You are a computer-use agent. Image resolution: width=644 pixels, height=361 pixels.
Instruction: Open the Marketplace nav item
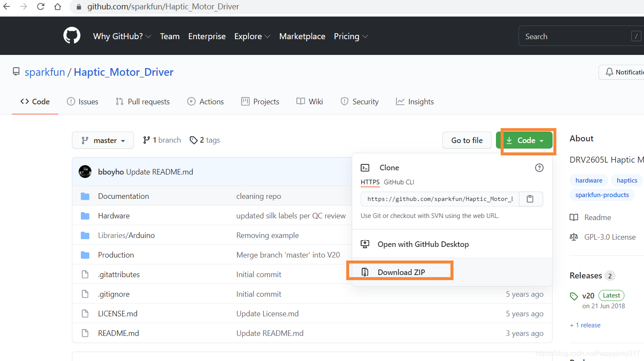click(x=302, y=36)
